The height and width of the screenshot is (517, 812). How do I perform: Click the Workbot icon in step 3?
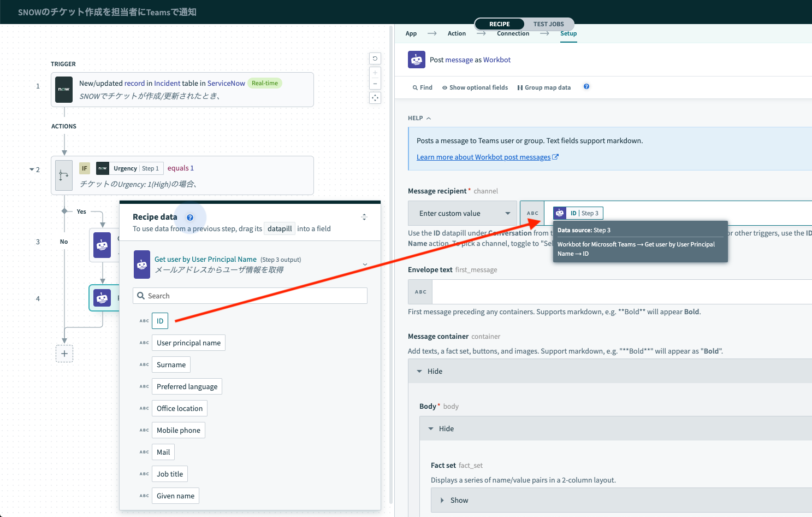coord(102,245)
